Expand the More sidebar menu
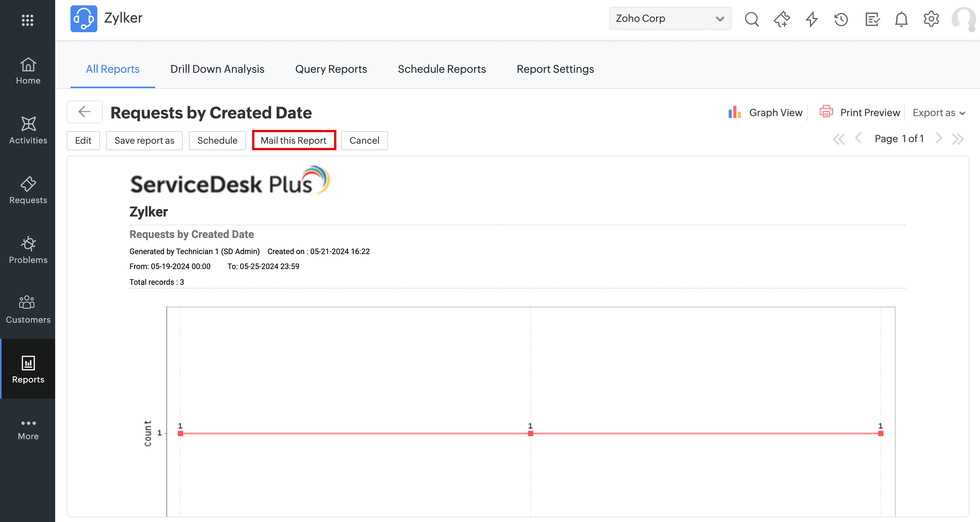Viewport: 980px width, 522px height. (28, 429)
